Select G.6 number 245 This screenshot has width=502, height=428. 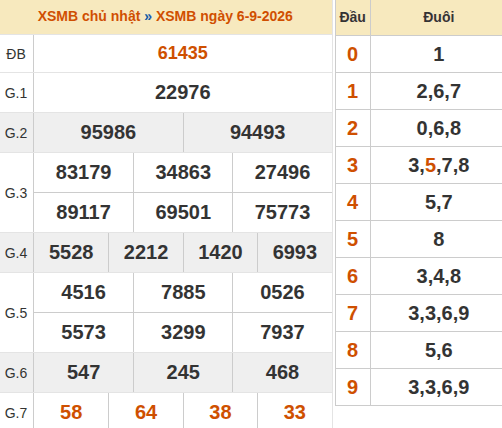click(x=183, y=372)
